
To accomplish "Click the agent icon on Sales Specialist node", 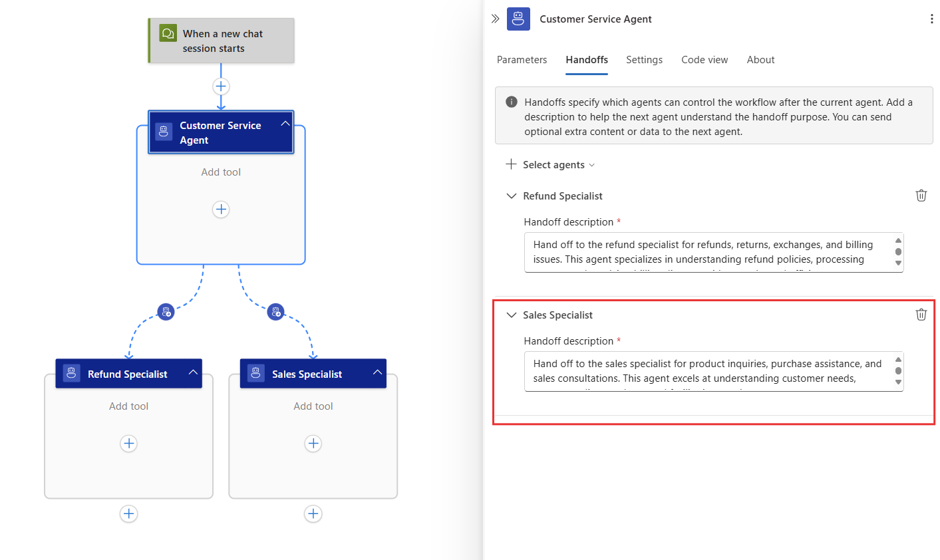I will pyautogui.click(x=255, y=372).
